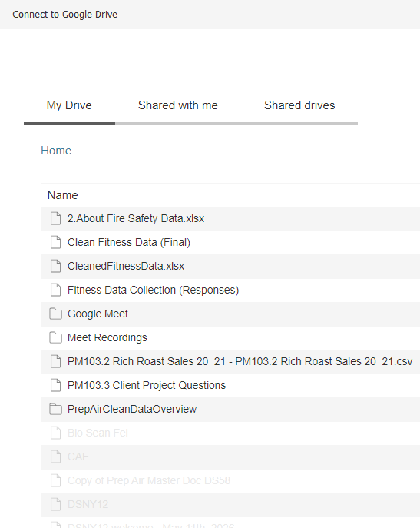Switch to Shared with me tab
This screenshot has height=528, width=420.
coord(178,105)
